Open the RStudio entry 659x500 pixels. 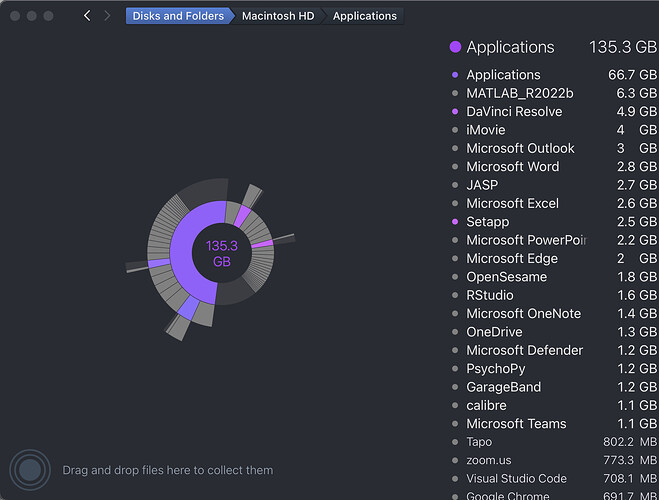click(489, 295)
